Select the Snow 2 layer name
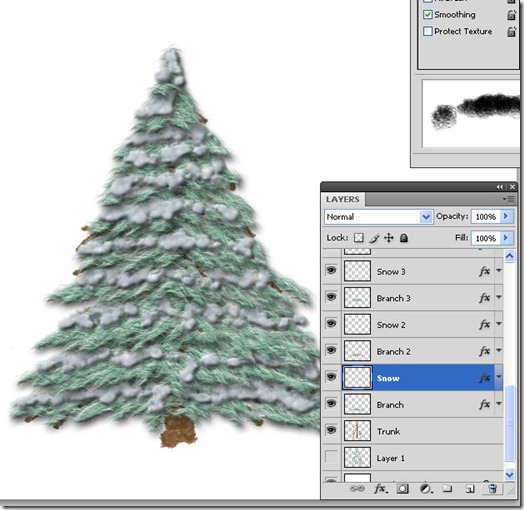524x510 pixels. (391, 325)
